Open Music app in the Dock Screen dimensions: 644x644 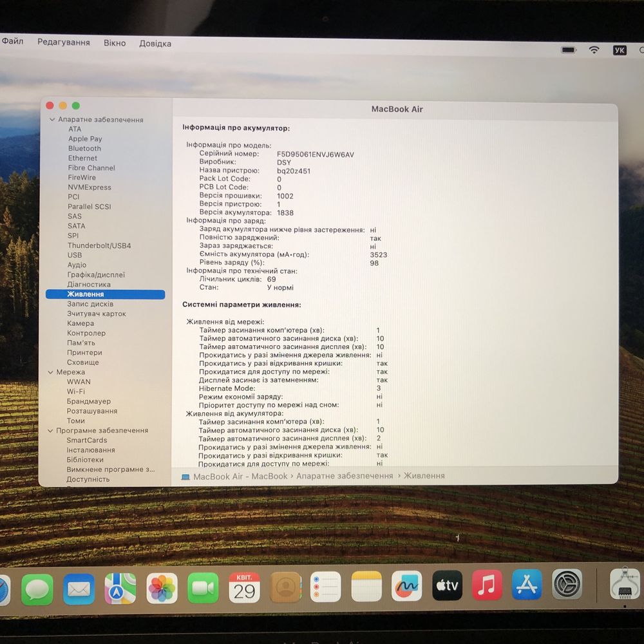pos(487,585)
